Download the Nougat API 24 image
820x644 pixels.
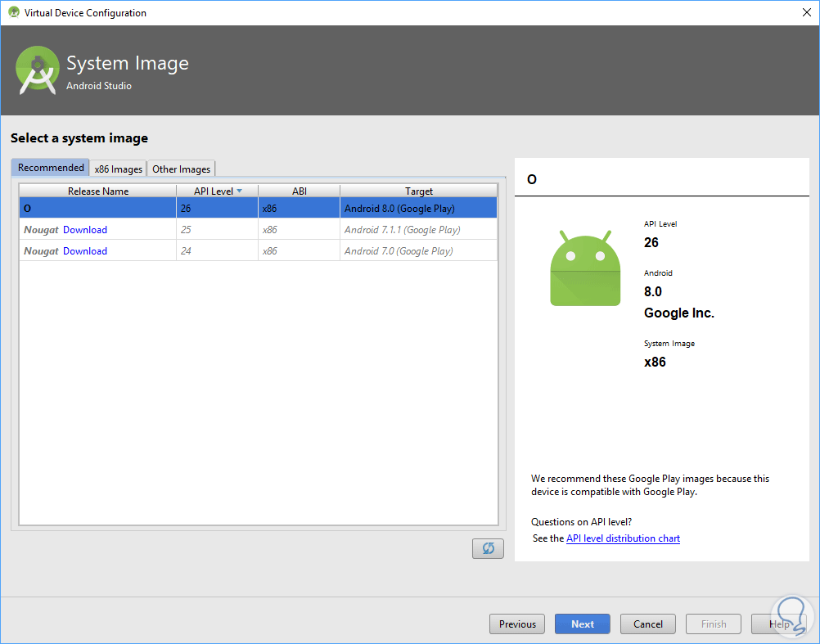point(85,251)
